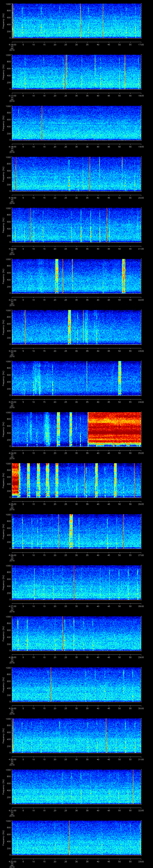Click the '4:25:00' start time label

click(x=12, y=504)
